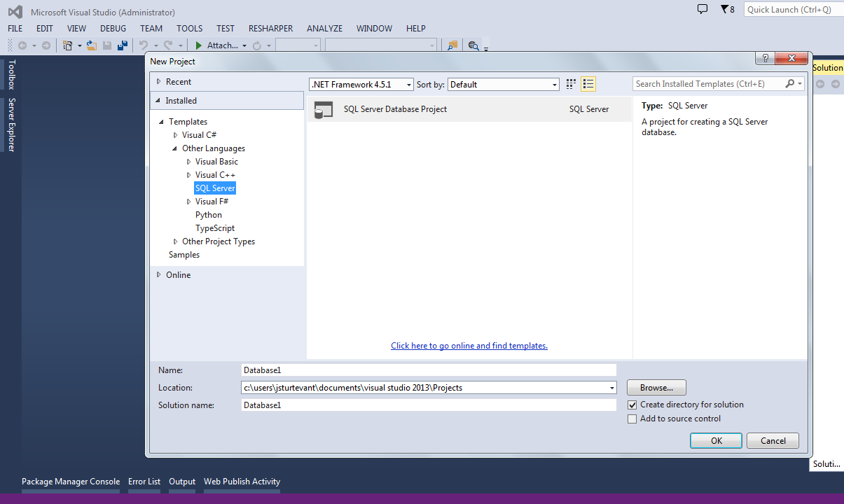Switch to medium icons list view
Image resolution: width=844 pixels, height=504 pixels.
[588, 84]
